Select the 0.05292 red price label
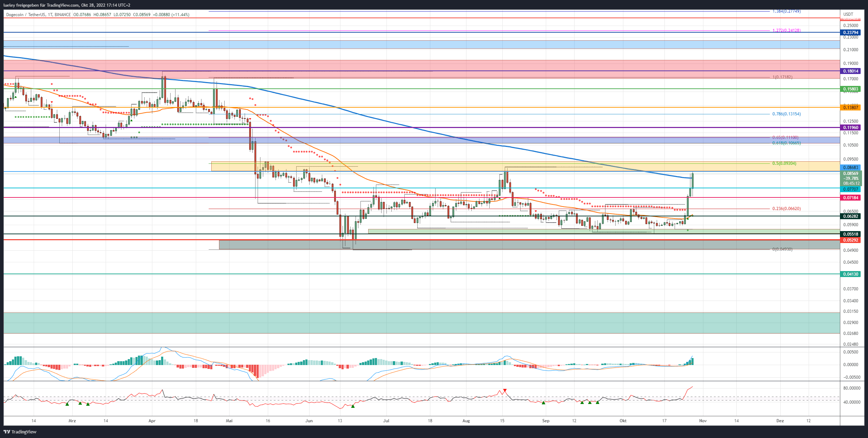The height and width of the screenshot is (438, 868). pyautogui.click(x=851, y=240)
